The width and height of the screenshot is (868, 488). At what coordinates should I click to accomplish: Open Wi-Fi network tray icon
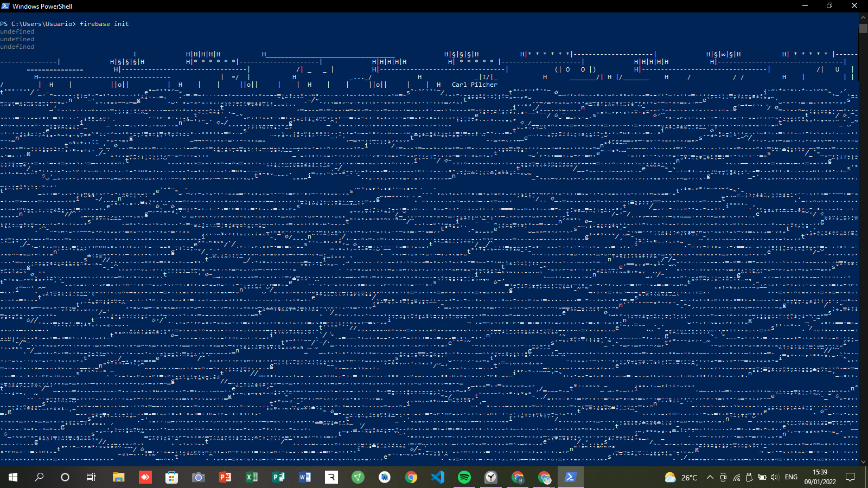737,477
